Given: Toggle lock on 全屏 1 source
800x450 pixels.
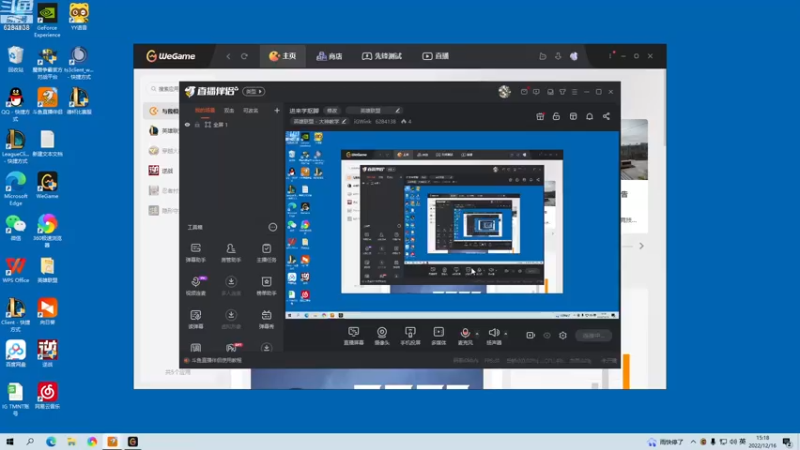Looking at the screenshot, I should pyautogui.click(x=197, y=124).
